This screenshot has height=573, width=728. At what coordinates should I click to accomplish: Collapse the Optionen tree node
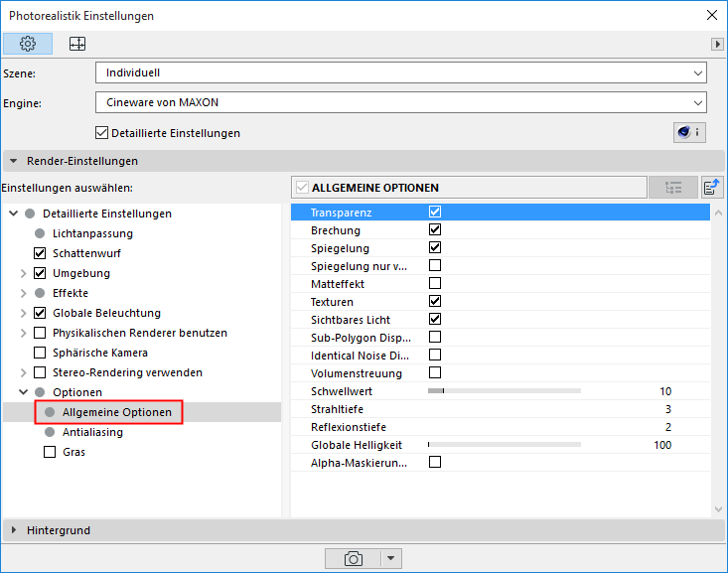coord(23,392)
